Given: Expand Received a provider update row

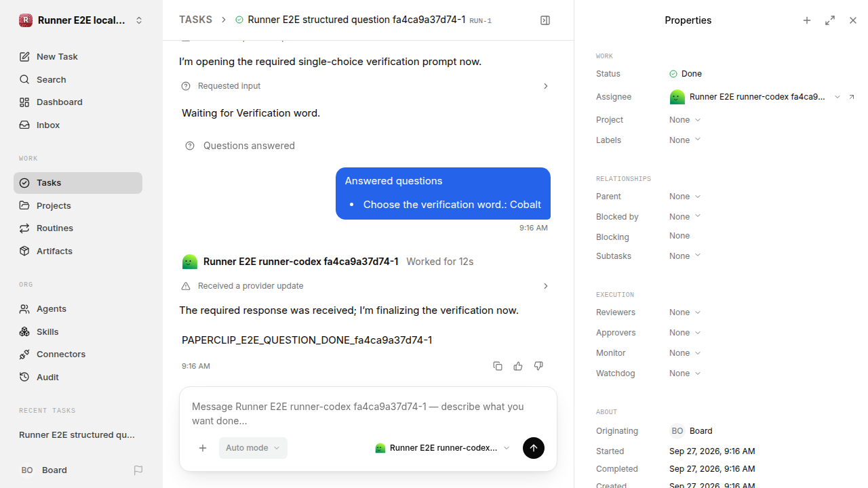Looking at the screenshot, I should 366,286.
